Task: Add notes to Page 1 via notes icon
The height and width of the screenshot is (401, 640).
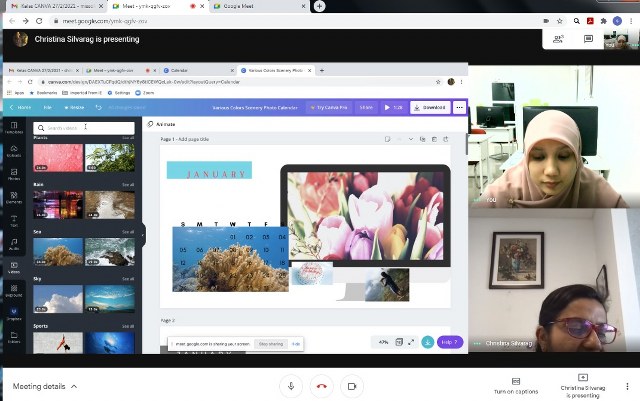Action: pos(387,139)
